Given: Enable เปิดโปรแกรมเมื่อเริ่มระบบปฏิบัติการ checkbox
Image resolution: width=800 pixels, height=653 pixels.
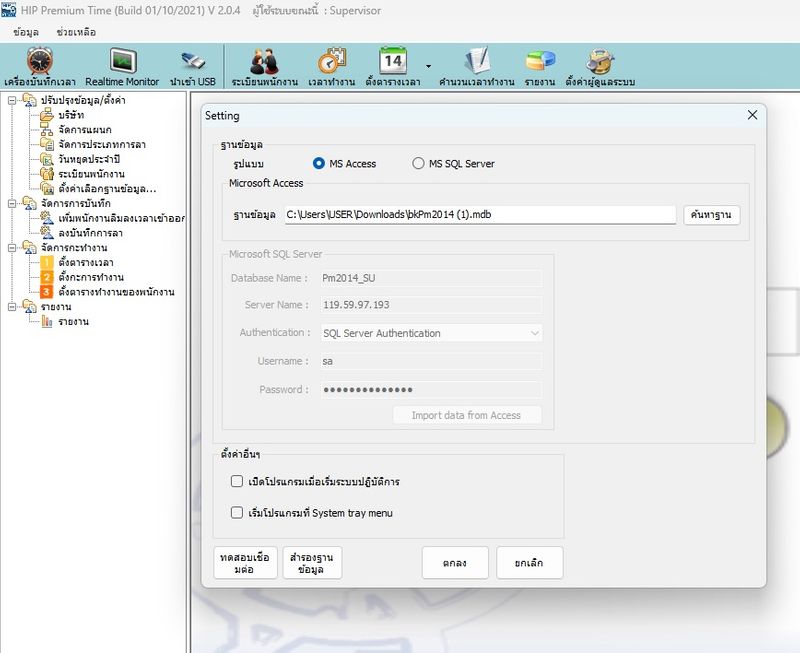Looking at the screenshot, I should (x=237, y=481).
